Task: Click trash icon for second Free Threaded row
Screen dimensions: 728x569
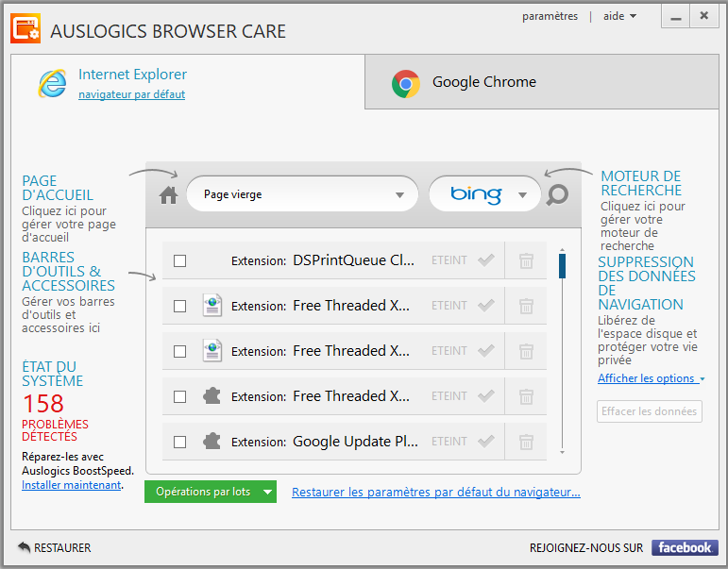Action: click(526, 351)
